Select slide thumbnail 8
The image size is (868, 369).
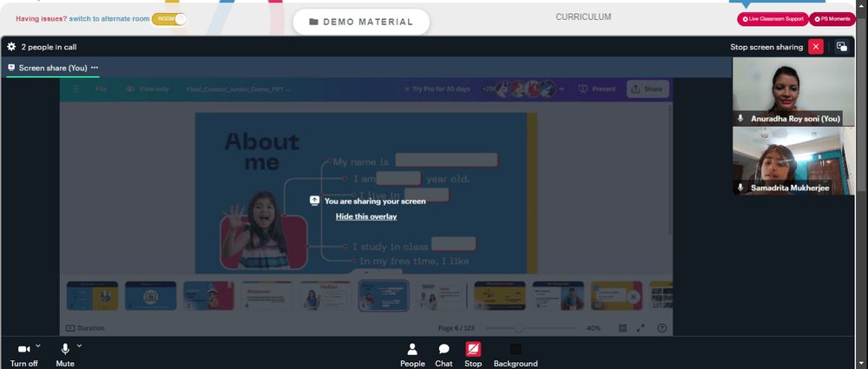point(500,296)
